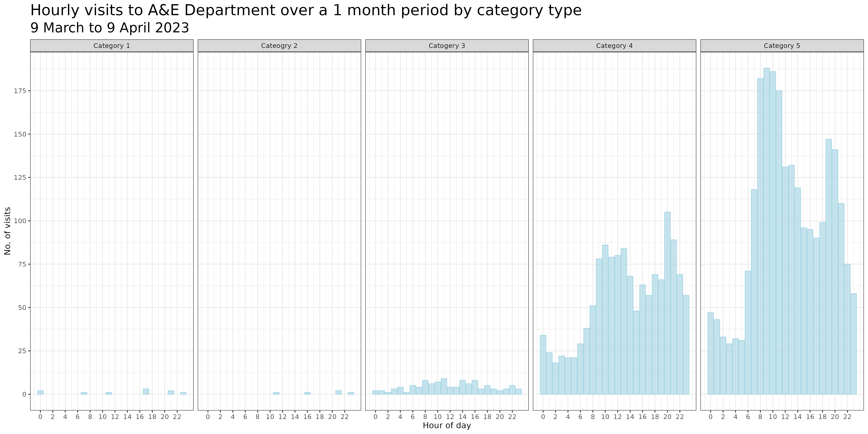Screen dimensions: 868x434
Task: Click the '22' x-axis tick in Category 1
Action: (x=177, y=417)
